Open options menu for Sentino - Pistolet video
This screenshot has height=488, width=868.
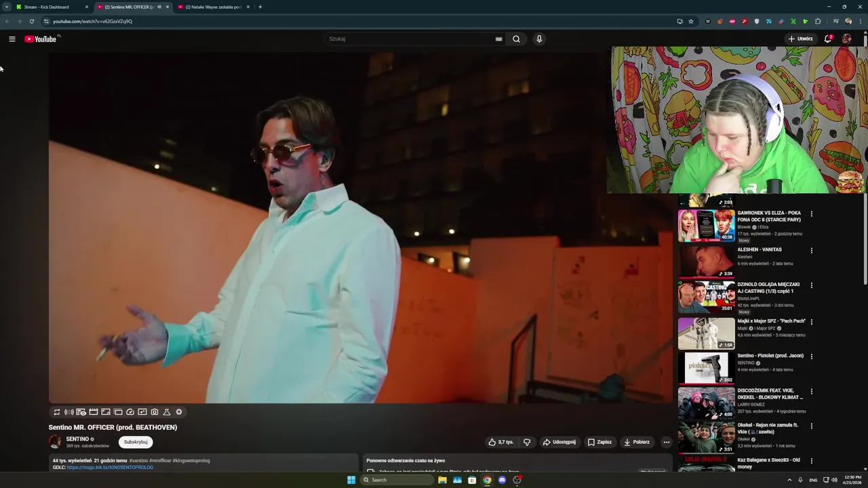tap(811, 357)
